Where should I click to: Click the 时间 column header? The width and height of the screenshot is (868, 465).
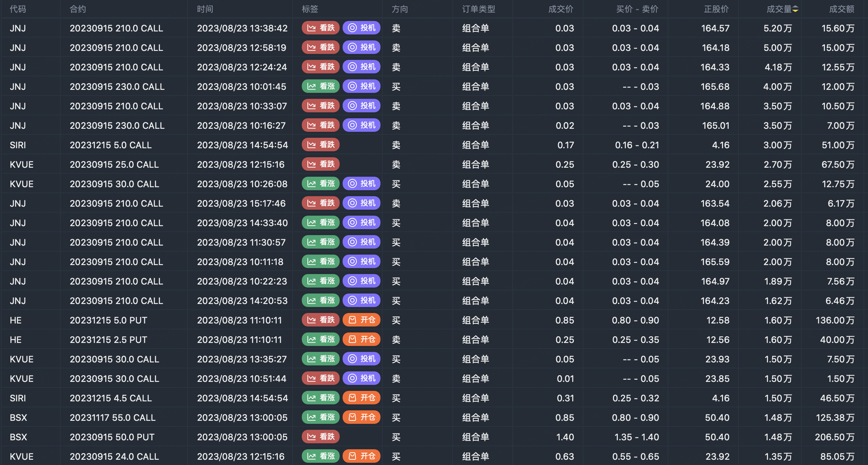(x=205, y=9)
